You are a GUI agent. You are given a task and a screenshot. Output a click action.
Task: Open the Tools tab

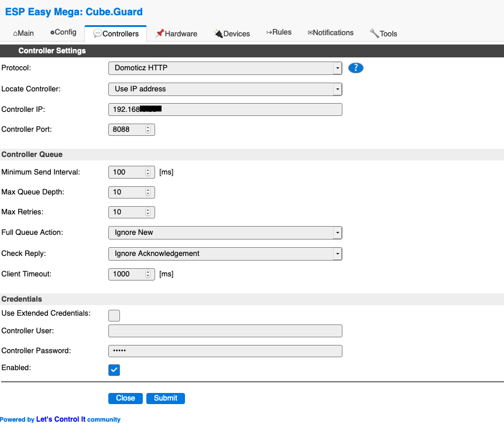[383, 34]
